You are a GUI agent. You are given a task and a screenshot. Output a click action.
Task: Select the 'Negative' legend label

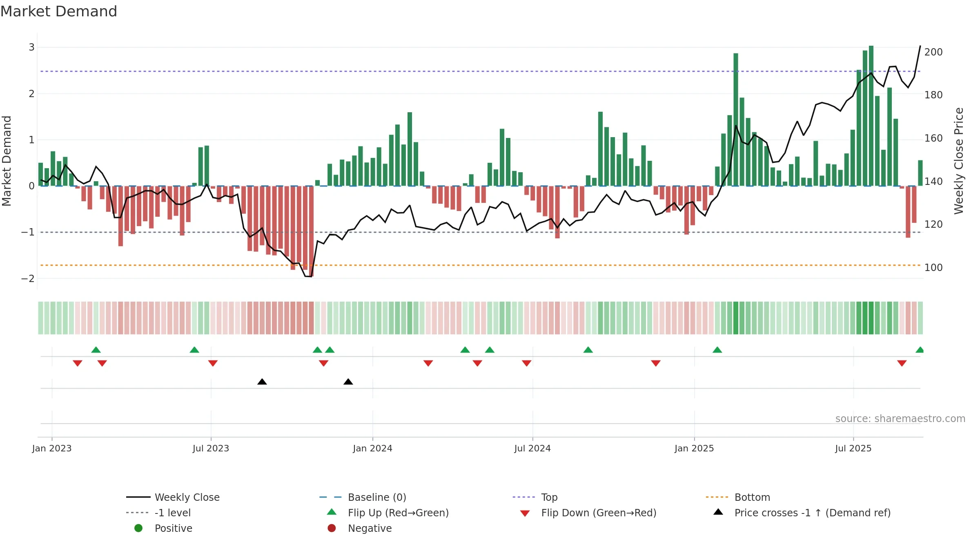(x=370, y=528)
